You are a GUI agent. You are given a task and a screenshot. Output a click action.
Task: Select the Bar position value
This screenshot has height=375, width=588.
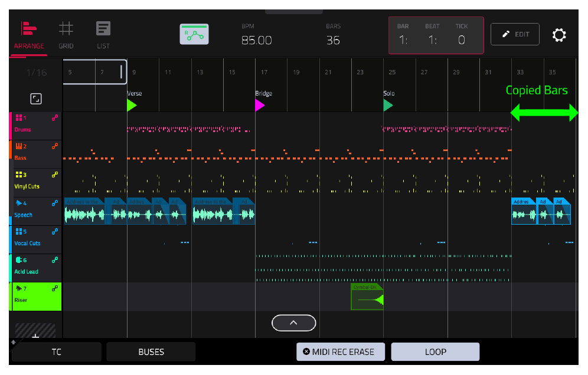[403, 40]
